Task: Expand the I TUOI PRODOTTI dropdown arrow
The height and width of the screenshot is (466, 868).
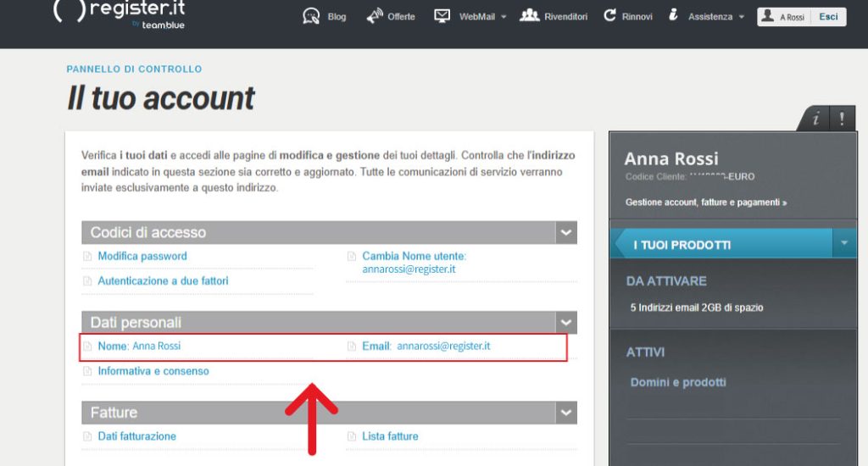Action: click(844, 244)
